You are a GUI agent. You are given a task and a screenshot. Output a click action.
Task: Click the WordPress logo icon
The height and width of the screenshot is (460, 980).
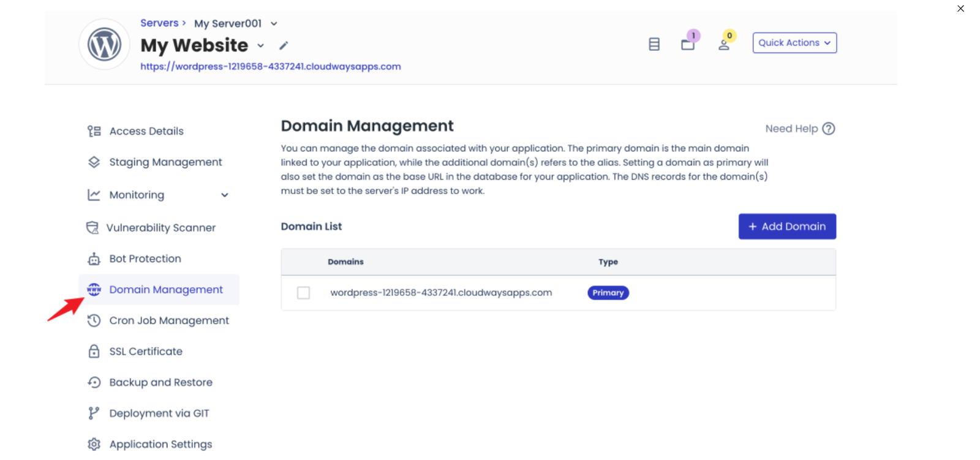tap(104, 44)
